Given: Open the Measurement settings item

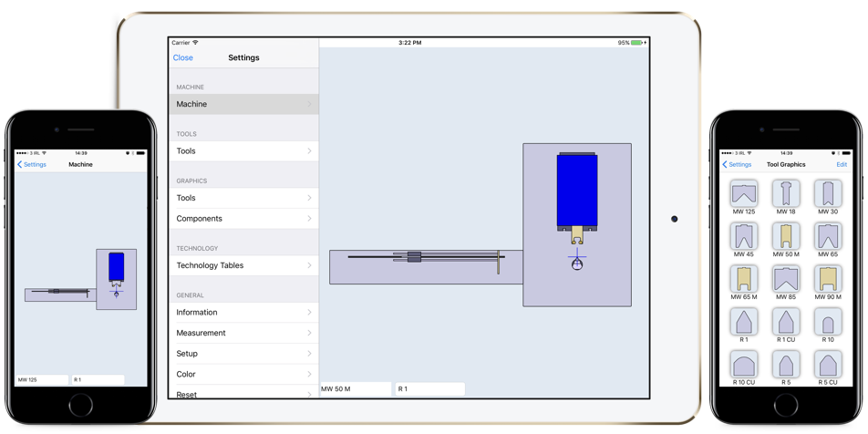Looking at the screenshot, I should (243, 333).
